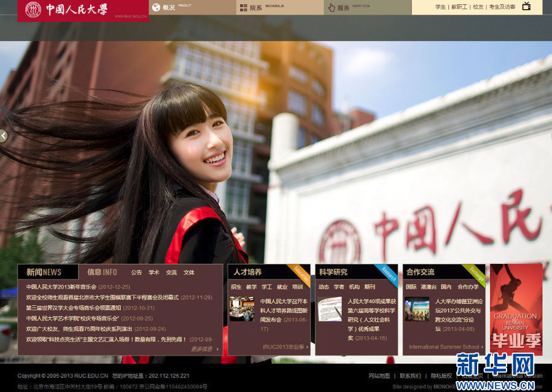Screen dimensions: 552x392
Task: Open the 学生 students link
Action: pyautogui.click(x=440, y=7)
